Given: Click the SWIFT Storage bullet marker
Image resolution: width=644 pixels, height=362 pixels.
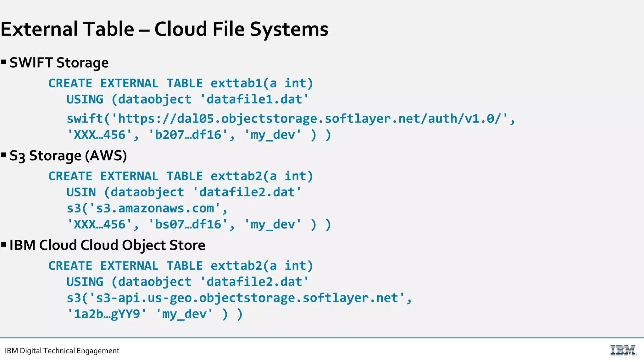Looking at the screenshot, I should coord(4,62).
